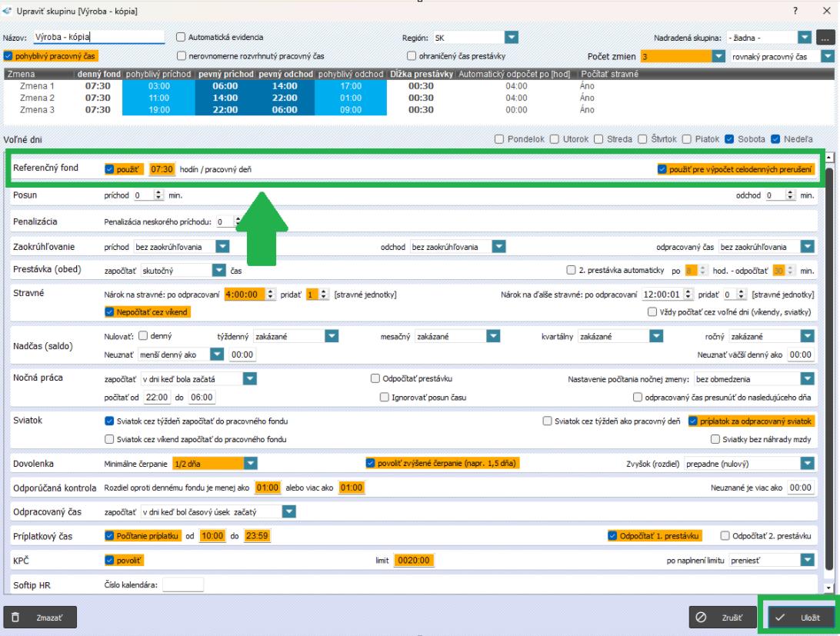This screenshot has height=636, width=840.
Task: Click the Názov text field
Action: [x=98, y=37]
